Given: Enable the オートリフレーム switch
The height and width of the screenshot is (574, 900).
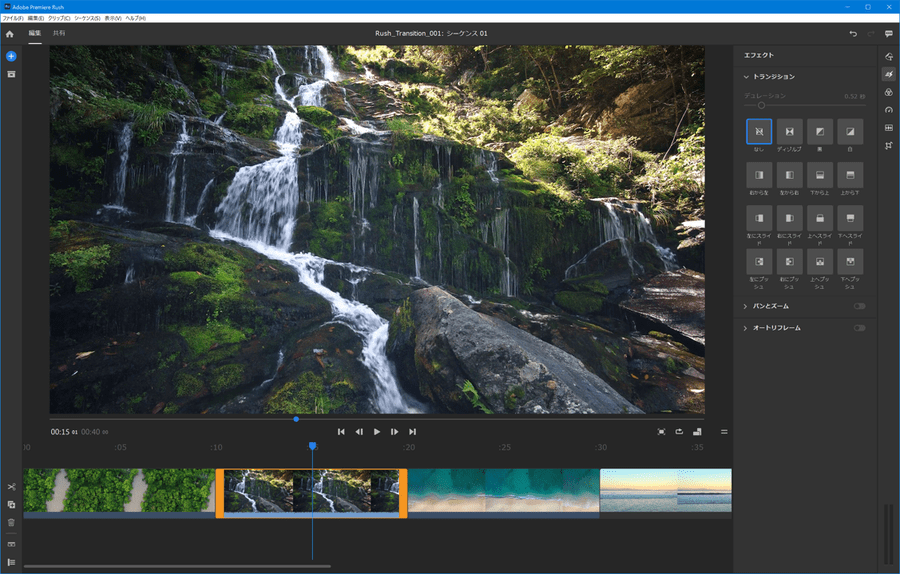Looking at the screenshot, I should 859,328.
